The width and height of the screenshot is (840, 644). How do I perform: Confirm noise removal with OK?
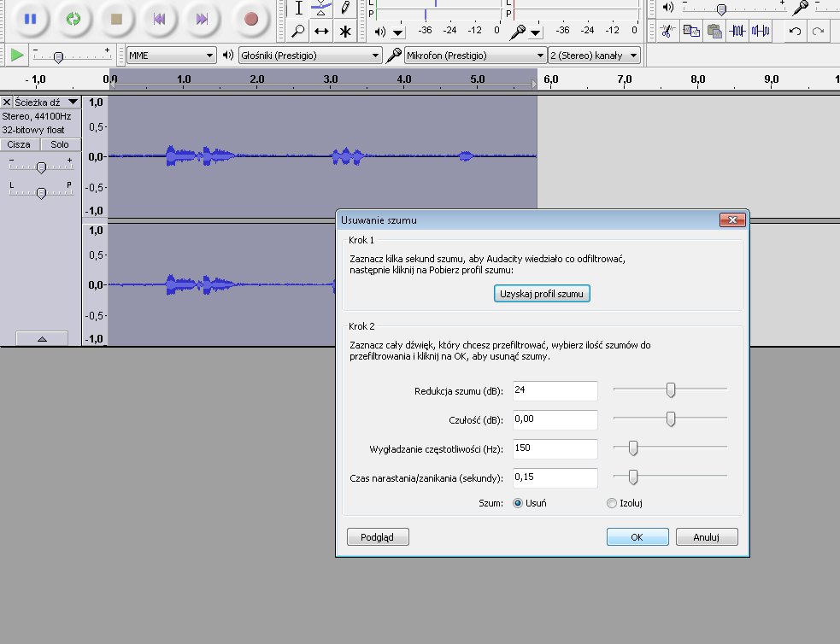[x=637, y=537]
